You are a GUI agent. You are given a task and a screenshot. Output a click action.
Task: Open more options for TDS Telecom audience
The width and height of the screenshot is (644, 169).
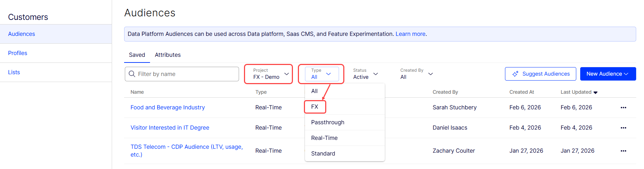coord(623,151)
